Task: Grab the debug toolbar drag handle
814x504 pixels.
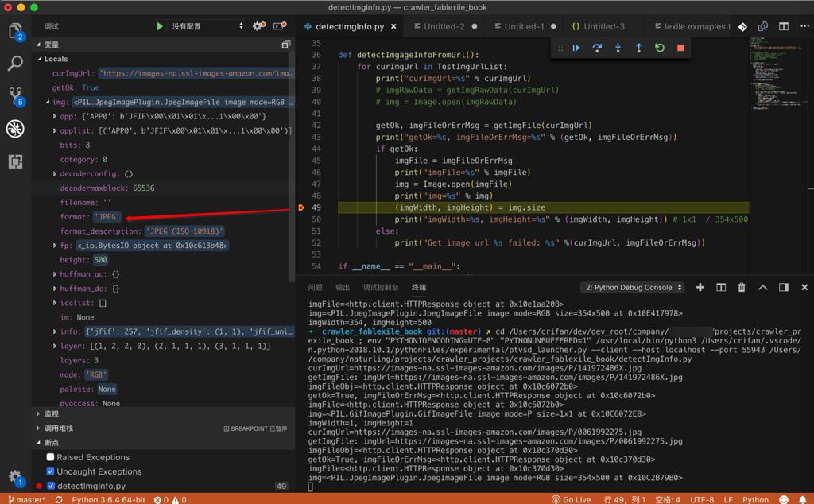Action: point(560,48)
